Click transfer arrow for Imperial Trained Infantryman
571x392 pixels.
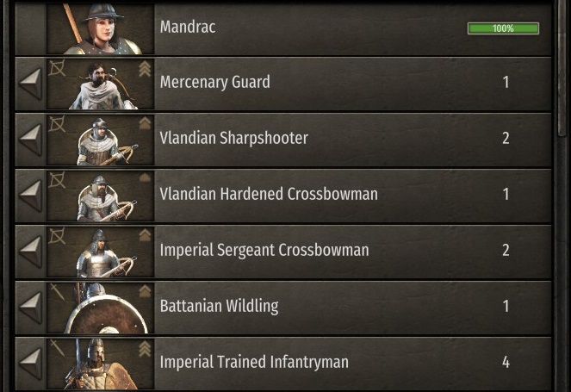point(31,364)
